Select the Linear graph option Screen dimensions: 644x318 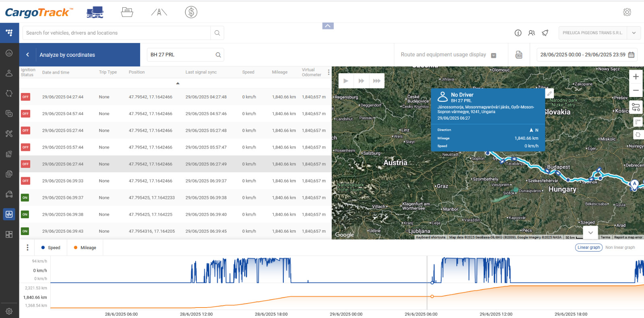tap(588, 248)
